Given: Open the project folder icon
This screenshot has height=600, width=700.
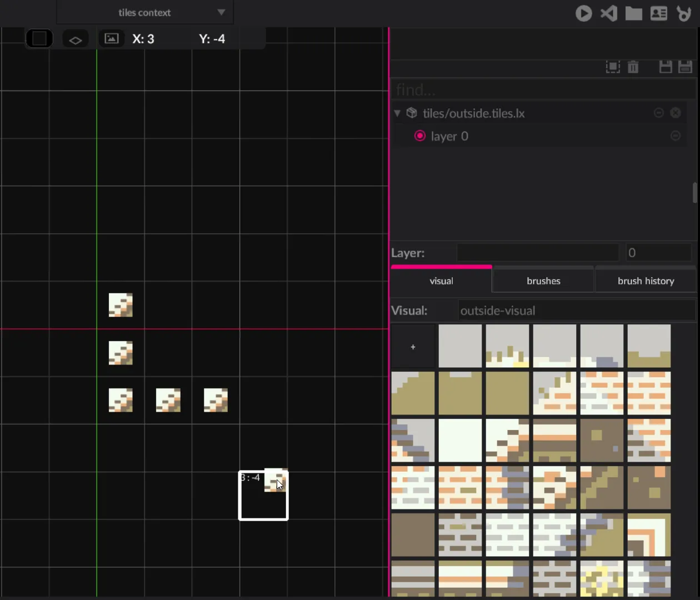Looking at the screenshot, I should tap(634, 13).
